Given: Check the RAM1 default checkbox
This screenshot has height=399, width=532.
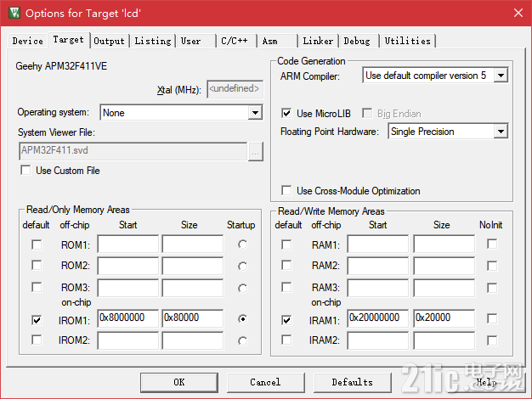Looking at the screenshot, I should [286, 244].
